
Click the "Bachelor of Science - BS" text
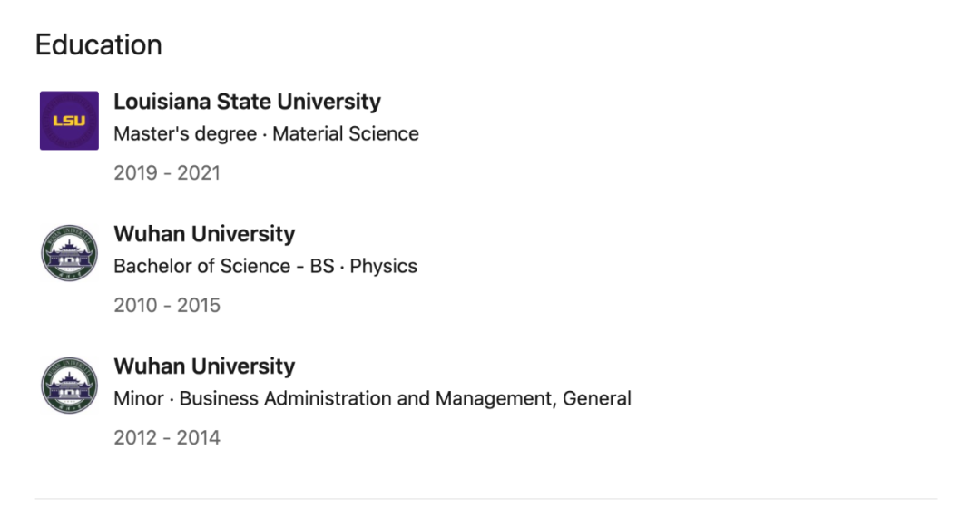point(220,267)
